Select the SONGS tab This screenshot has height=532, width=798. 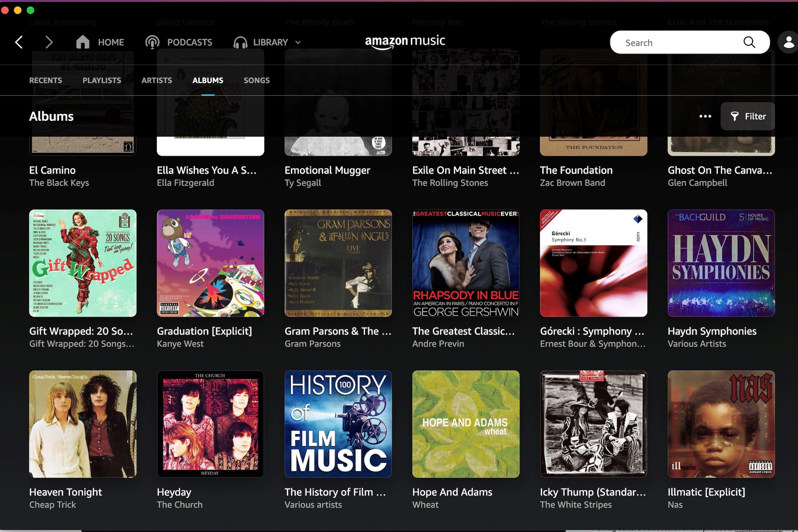256,80
